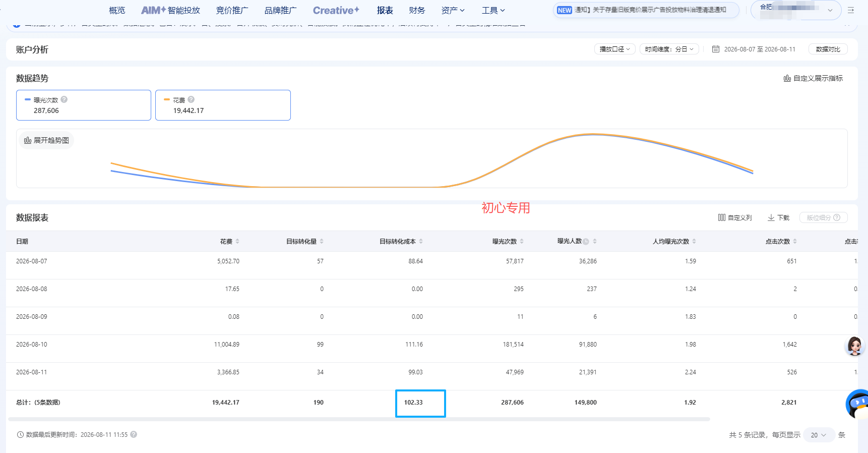Click the calendar icon of date range

[x=715, y=49]
